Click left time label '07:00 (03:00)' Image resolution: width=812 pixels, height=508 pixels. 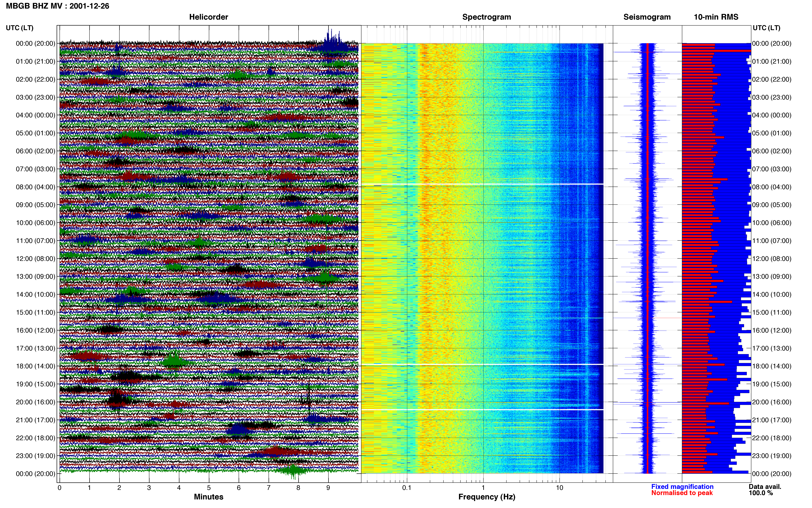click(35, 169)
